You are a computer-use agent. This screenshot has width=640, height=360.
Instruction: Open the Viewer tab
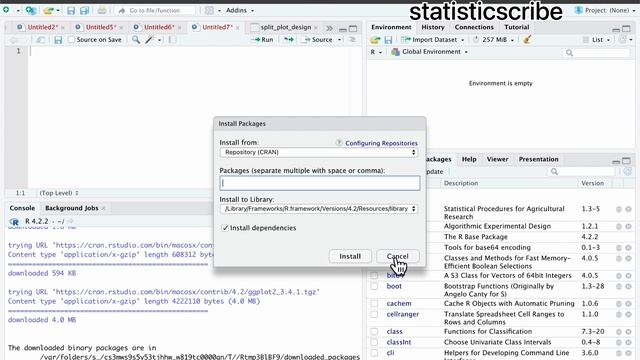coord(497,159)
